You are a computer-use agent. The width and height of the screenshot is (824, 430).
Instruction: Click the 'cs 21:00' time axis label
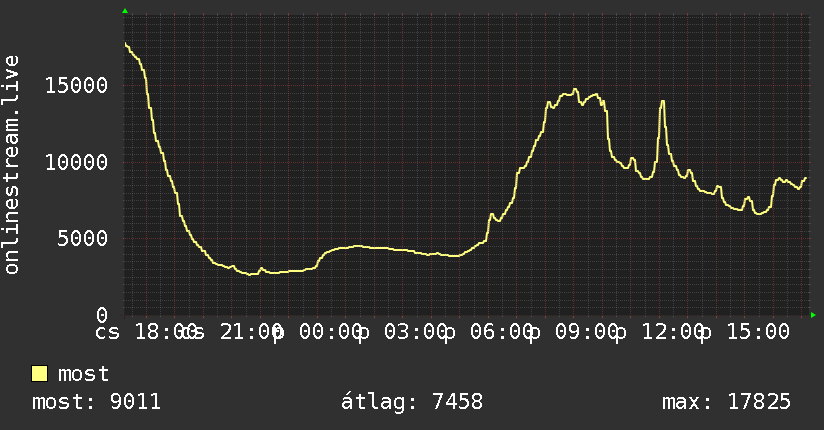tap(231, 332)
